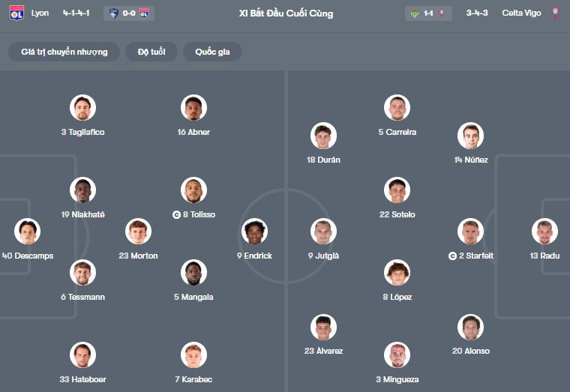The image size is (570, 392).
Task: Click Celta Vigo's 3-4-3 formation text
Action: (477, 13)
